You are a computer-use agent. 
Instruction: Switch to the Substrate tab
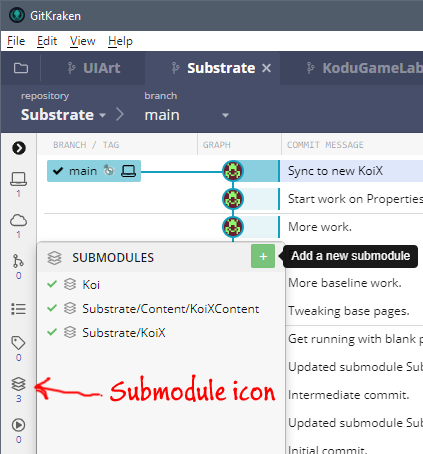point(213,68)
